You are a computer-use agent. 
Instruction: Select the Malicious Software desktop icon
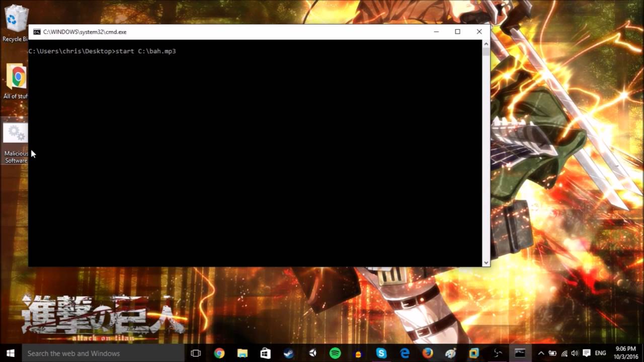click(x=16, y=143)
